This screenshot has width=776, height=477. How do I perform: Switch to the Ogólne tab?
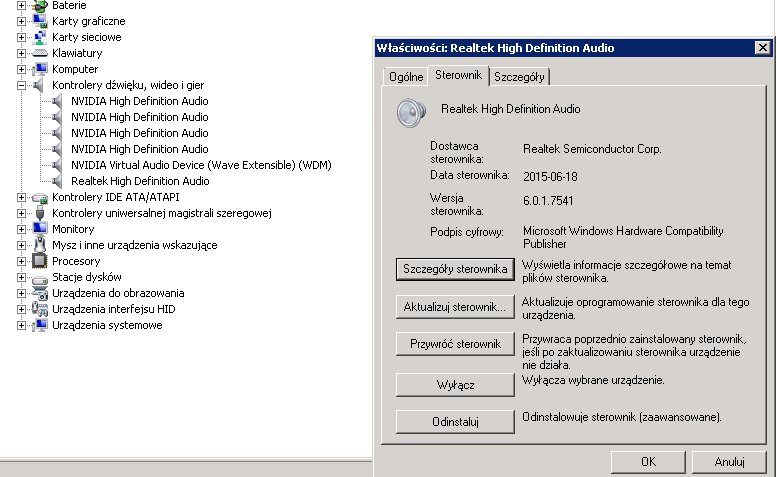[406, 77]
